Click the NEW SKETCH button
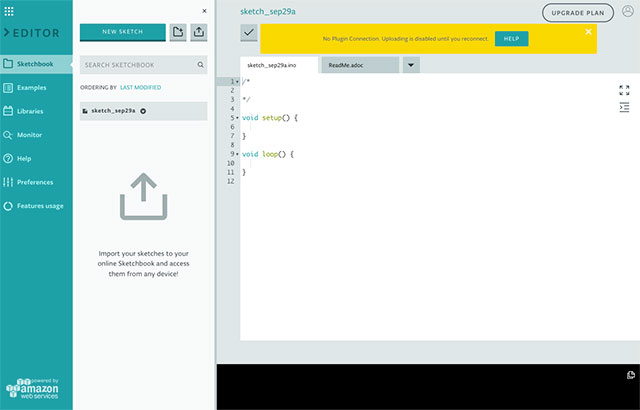 click(x=123, y=32)
